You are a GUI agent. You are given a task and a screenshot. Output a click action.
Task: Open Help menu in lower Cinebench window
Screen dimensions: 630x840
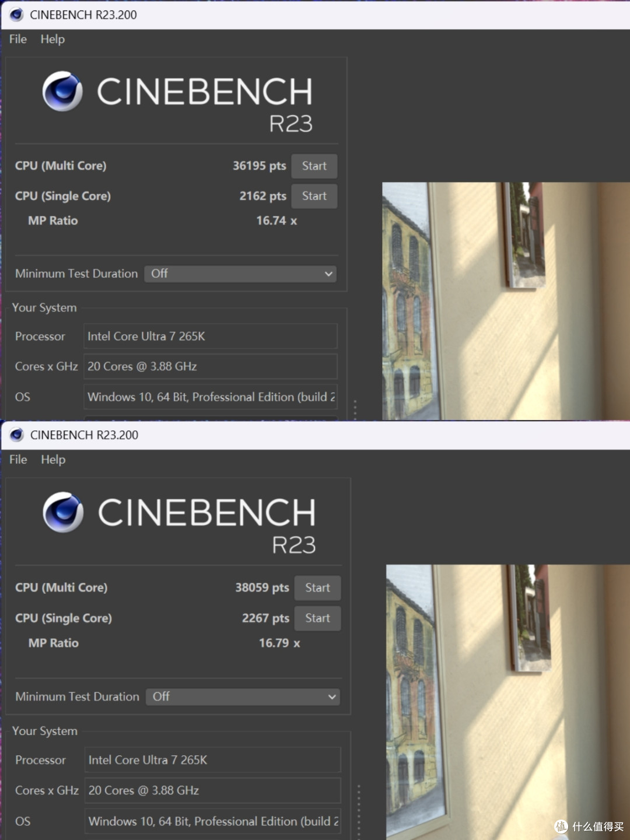(53, 460)
